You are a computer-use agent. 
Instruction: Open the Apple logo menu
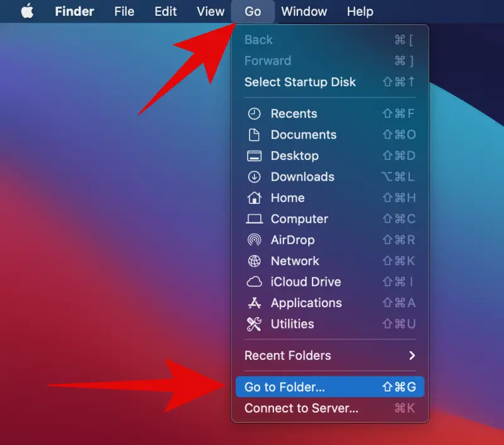click(x=27, y=11)
